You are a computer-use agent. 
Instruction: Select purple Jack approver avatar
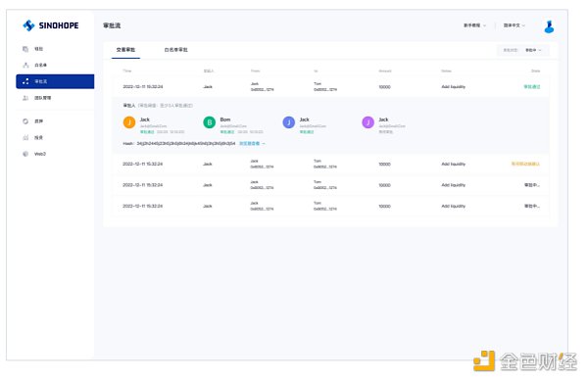click(x=367, y=122)
